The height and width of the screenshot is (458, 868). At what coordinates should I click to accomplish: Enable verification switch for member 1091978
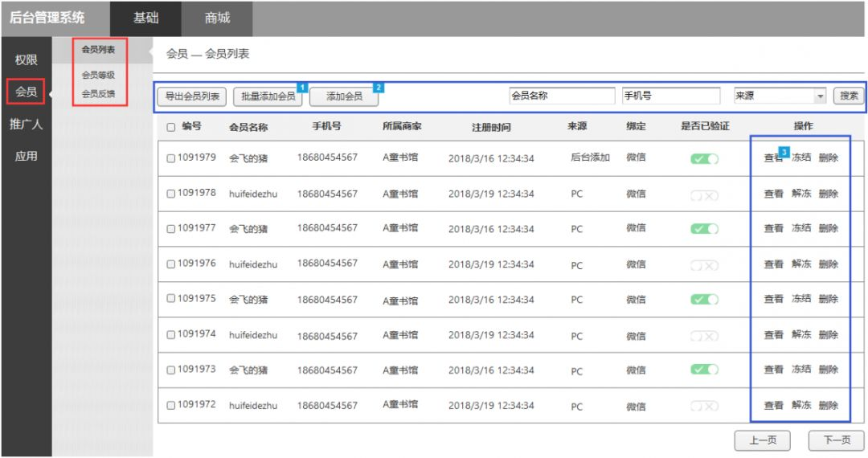704,195
